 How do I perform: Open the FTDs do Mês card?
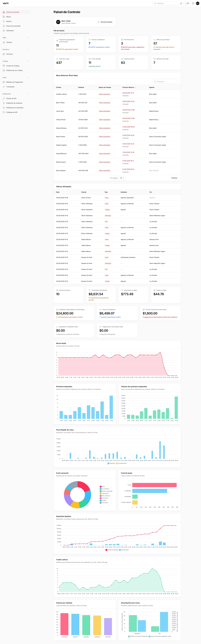click(x=101, y=63)
